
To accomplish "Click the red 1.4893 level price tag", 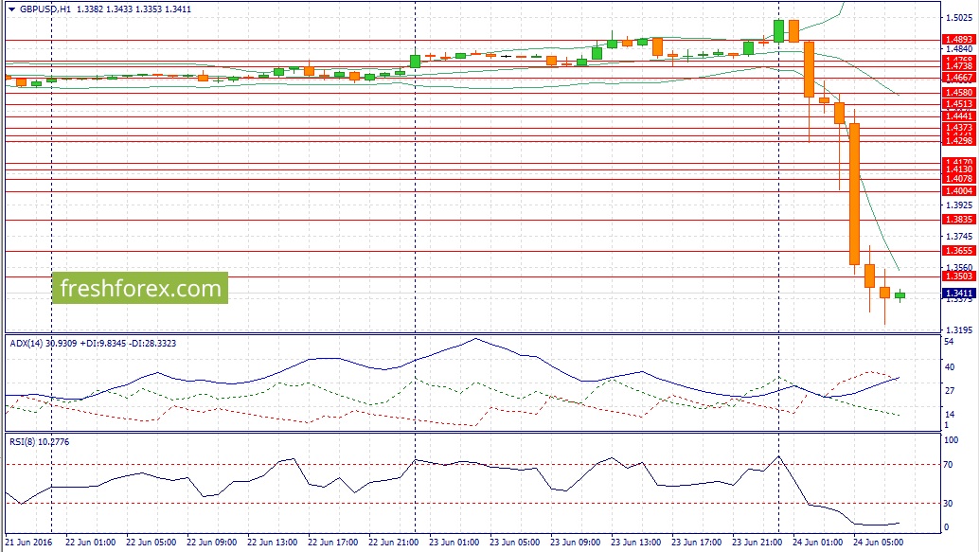I will pos(958,40).
